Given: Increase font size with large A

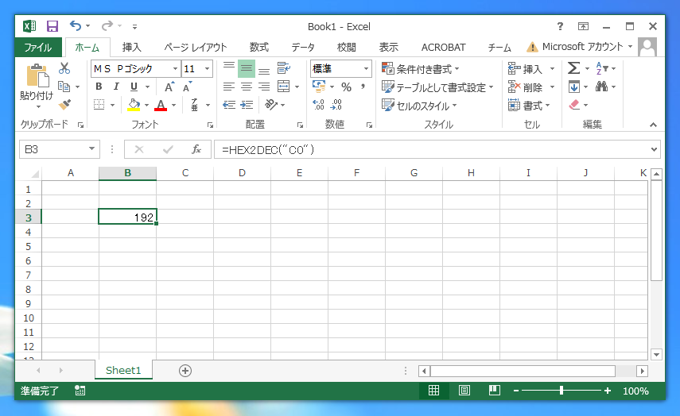Looking at the screenshot, I should click(169, 87).
